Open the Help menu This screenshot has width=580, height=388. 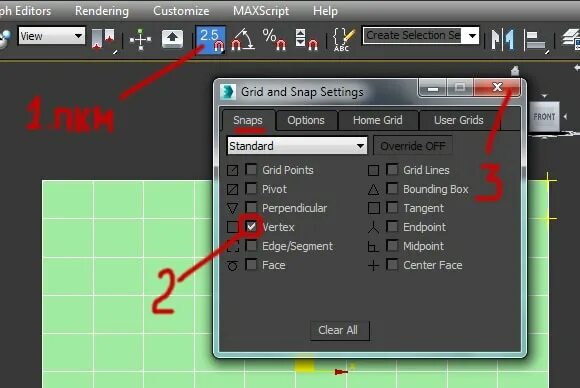(x=325, y=11)
